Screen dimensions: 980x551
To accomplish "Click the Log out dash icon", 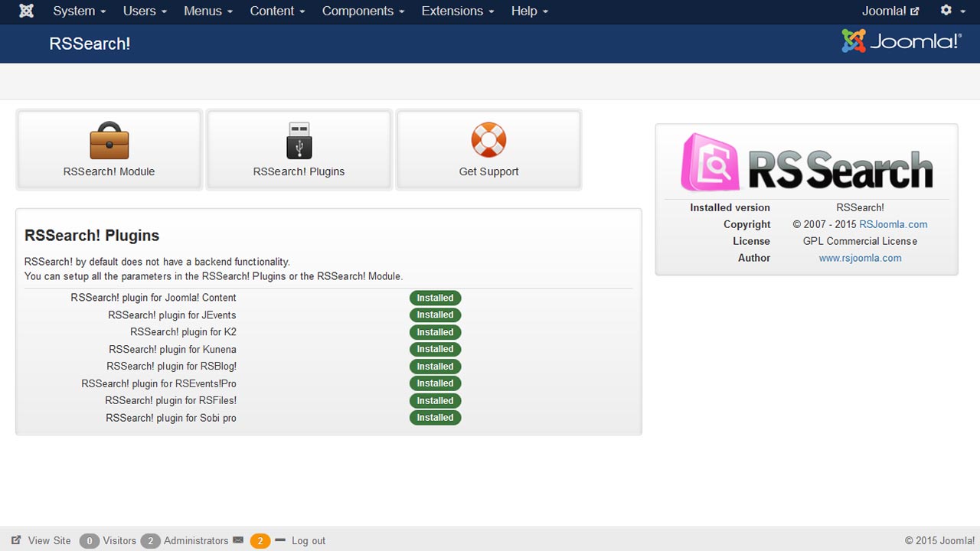I will point(279,540).
